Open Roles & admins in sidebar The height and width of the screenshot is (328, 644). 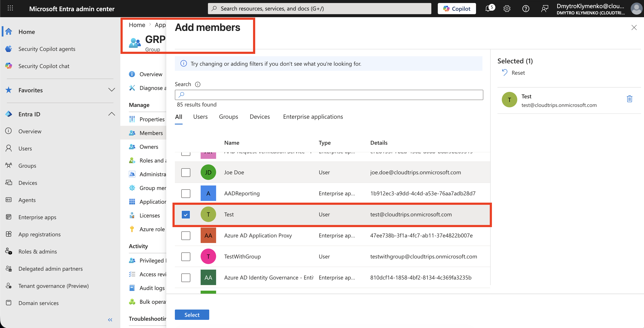38,252
